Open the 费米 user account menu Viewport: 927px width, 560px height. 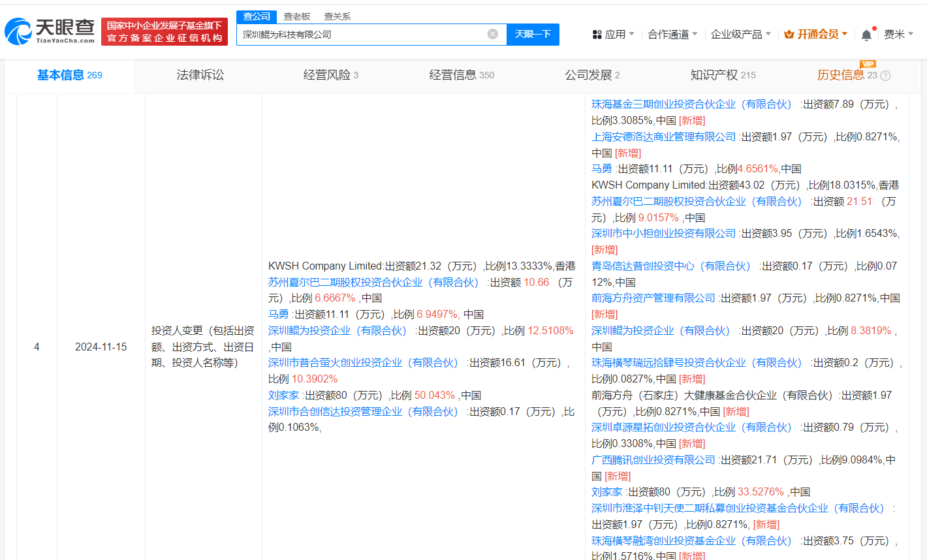pos(898,35)
